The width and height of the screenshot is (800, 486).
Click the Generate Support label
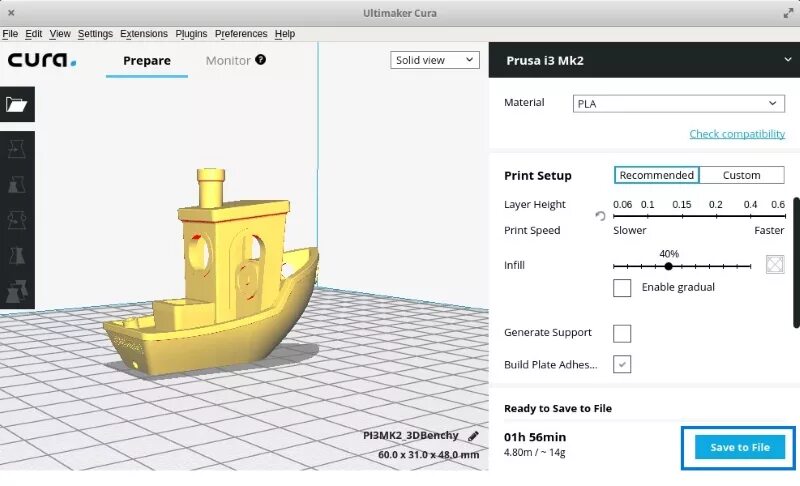click(547, 332)
